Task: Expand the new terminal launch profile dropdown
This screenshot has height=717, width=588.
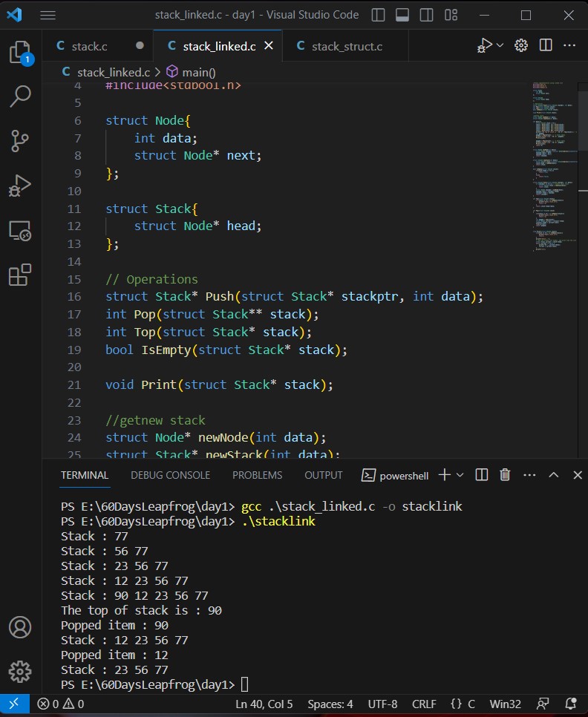Action: [460, 475]
